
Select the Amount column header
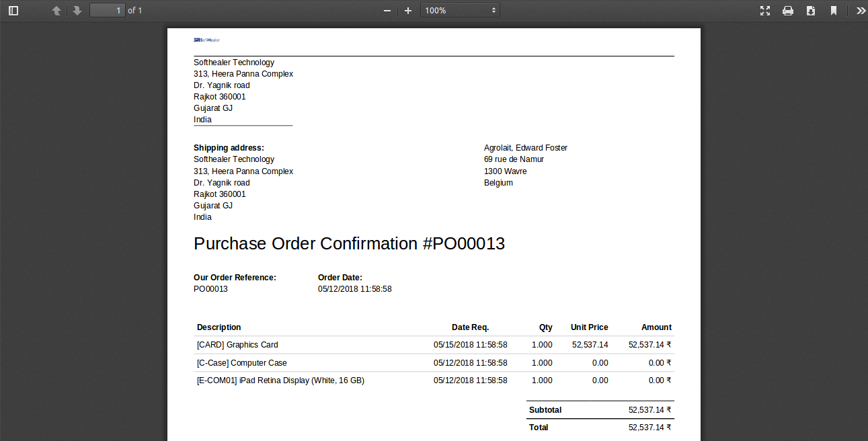(x=656, y=327)
